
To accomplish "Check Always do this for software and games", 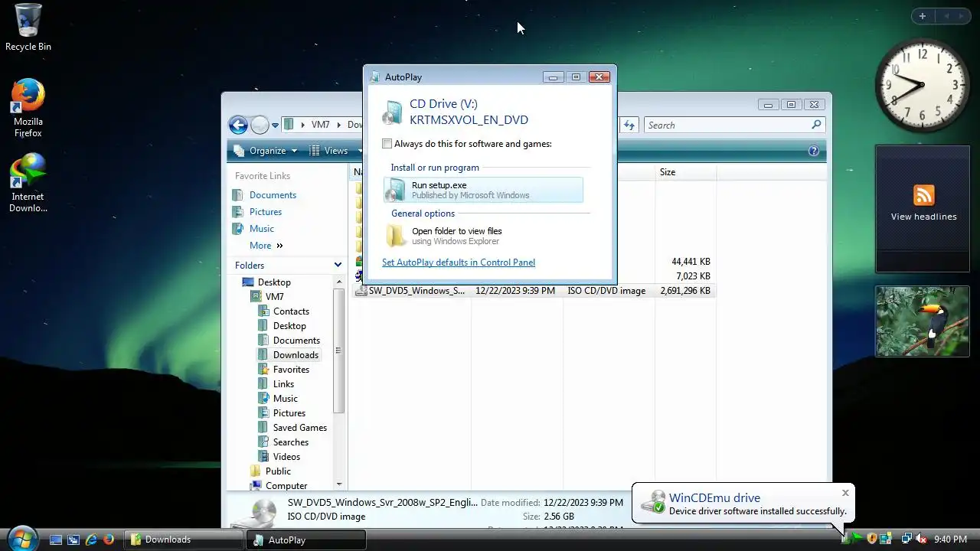I will 387,144.
